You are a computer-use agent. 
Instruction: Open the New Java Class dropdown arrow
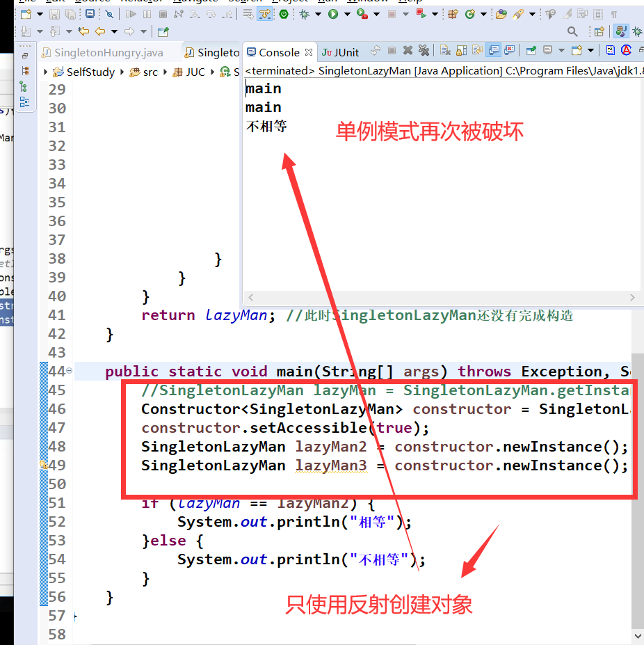coord(483,15)
